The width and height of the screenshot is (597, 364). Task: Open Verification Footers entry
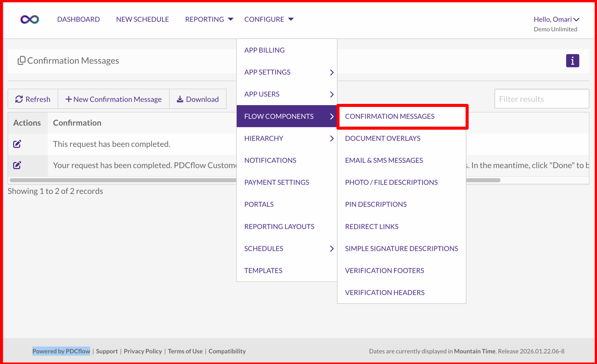[x=402, y=270]
